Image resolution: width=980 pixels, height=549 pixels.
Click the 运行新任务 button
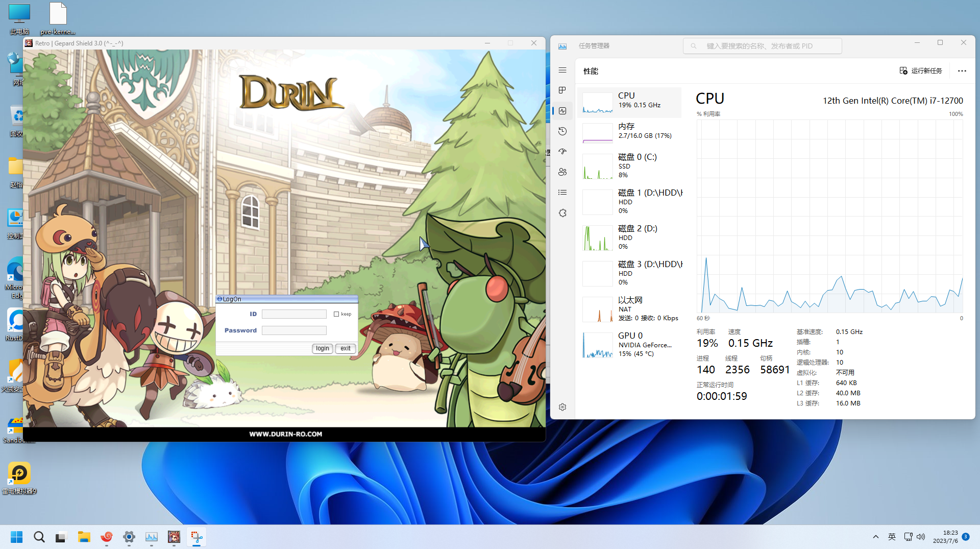click(921, 70)
